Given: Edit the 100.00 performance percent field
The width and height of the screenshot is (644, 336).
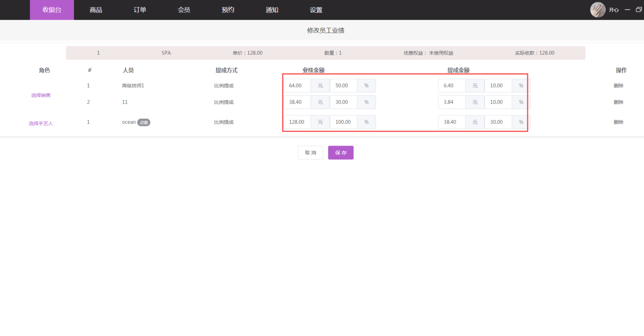Looking at the screenshot, I should tap(344, 122).
